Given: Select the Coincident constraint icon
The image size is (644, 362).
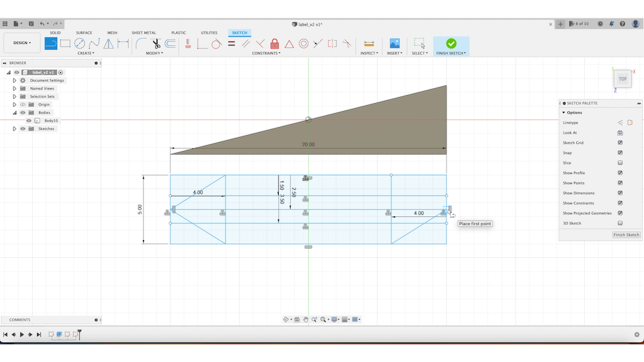Looking at the screenshot, I should point(202,43).
